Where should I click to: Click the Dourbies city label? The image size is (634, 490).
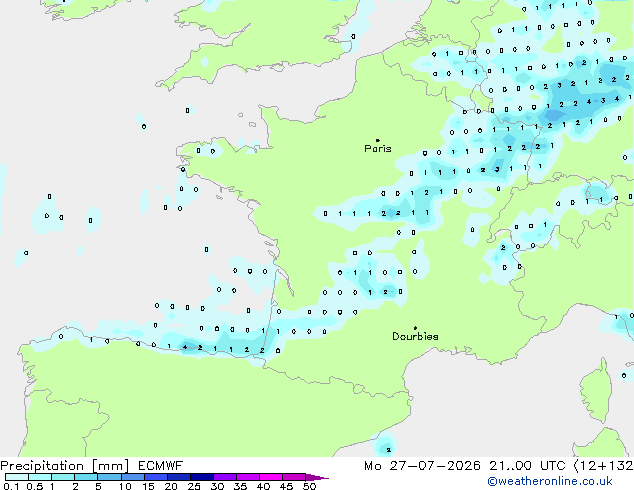[x=415, y=336]
